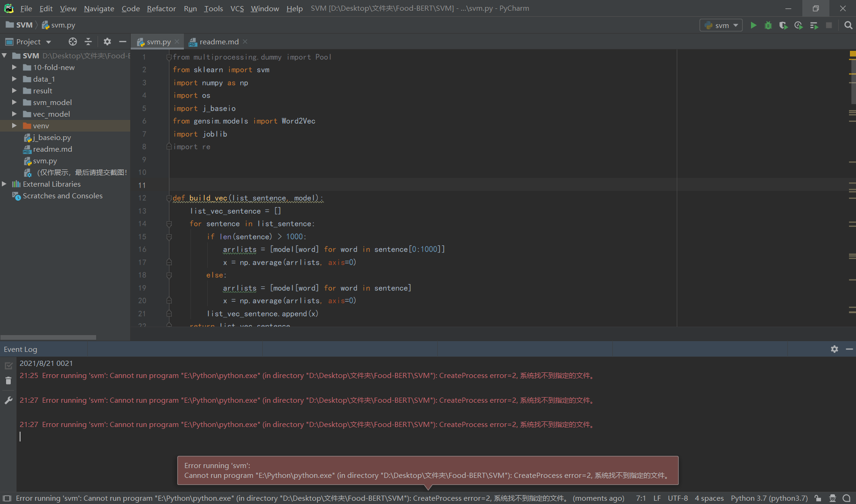856x504 pixels.
Task: Clear Event Log with trash icon
Action: click(8, 381)
